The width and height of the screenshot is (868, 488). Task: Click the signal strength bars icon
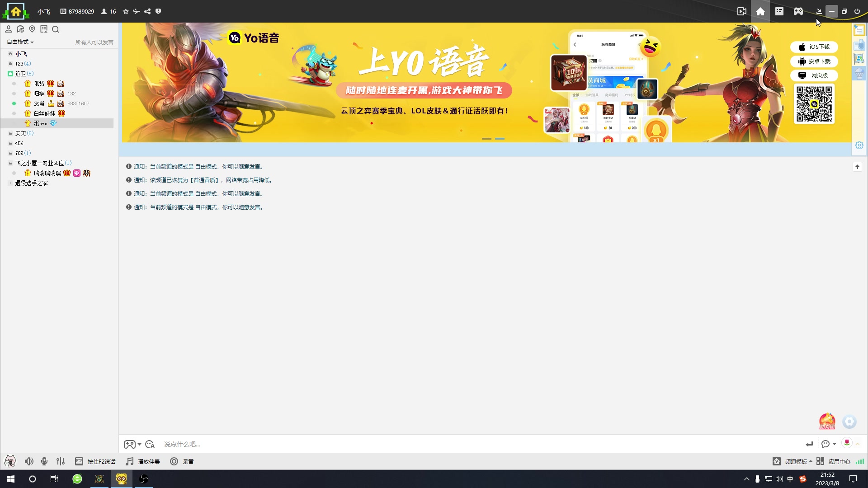point(860,461)
